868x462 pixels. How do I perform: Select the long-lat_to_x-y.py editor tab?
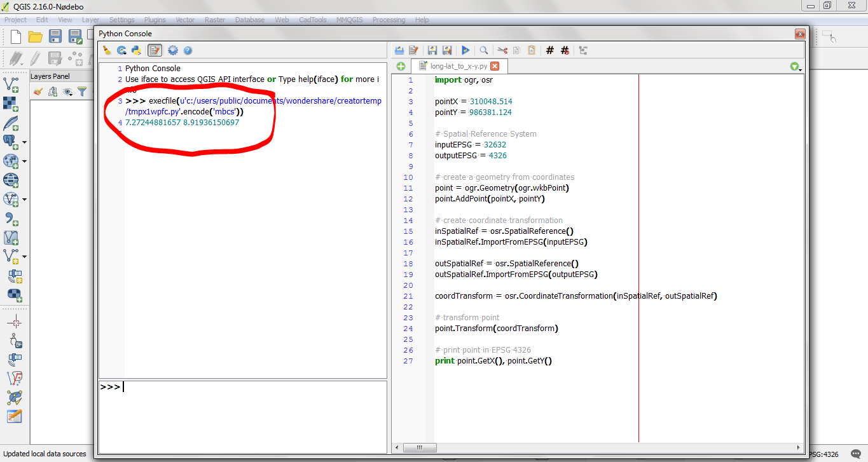(x=459, y=65)
